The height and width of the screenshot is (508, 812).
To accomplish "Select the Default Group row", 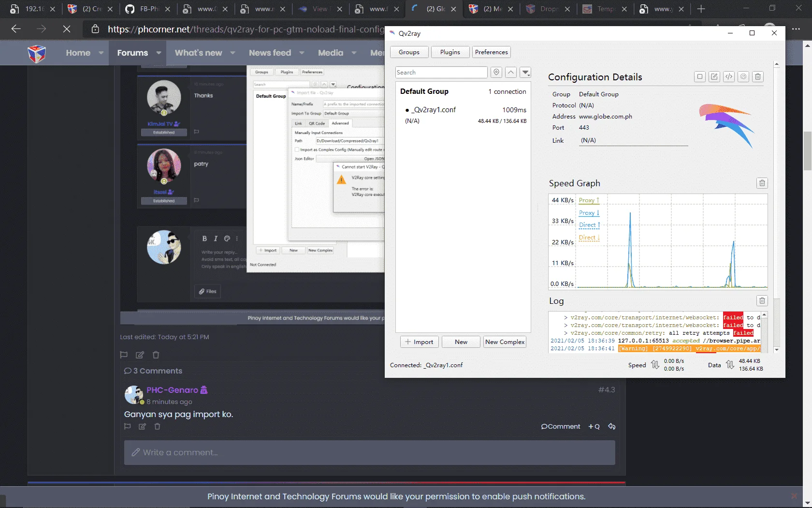I will point(463,91).
